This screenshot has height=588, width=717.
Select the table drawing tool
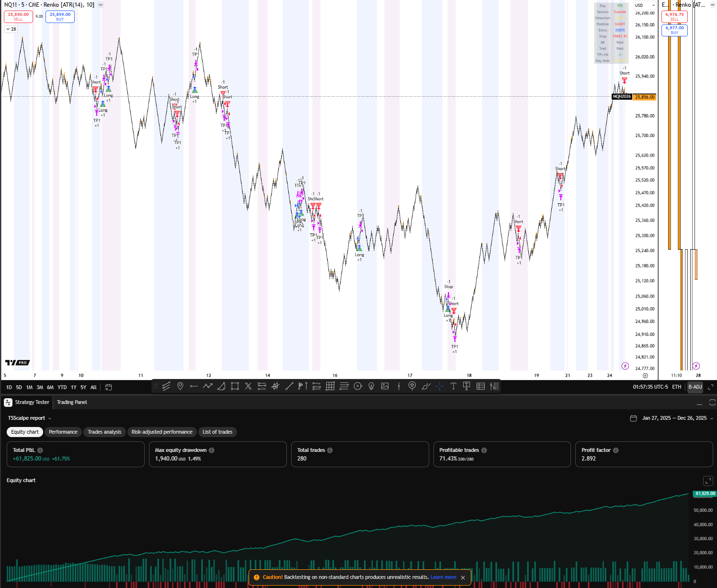coord(480,386)
